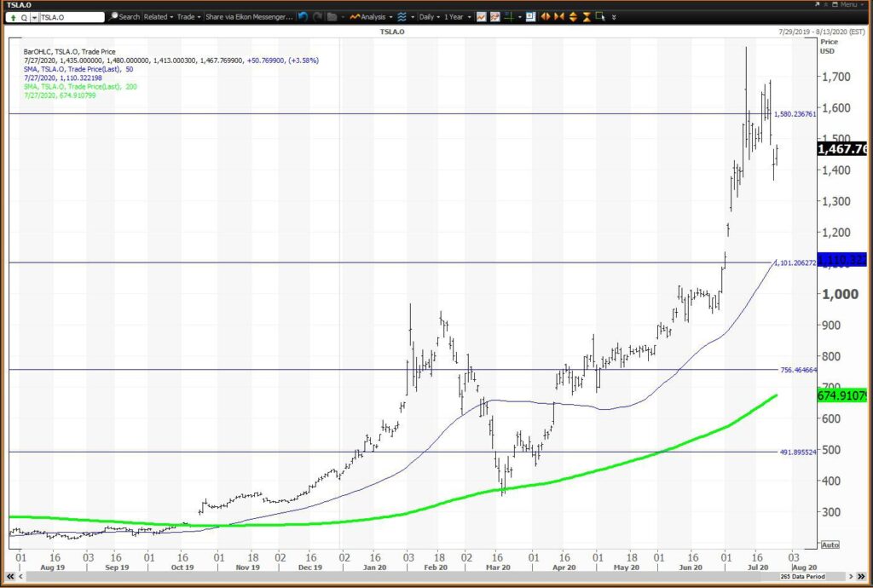This screenshot has height=588, width=873.
Task: Click the green crosshair cursor icon
Action: tap(509, 17)
